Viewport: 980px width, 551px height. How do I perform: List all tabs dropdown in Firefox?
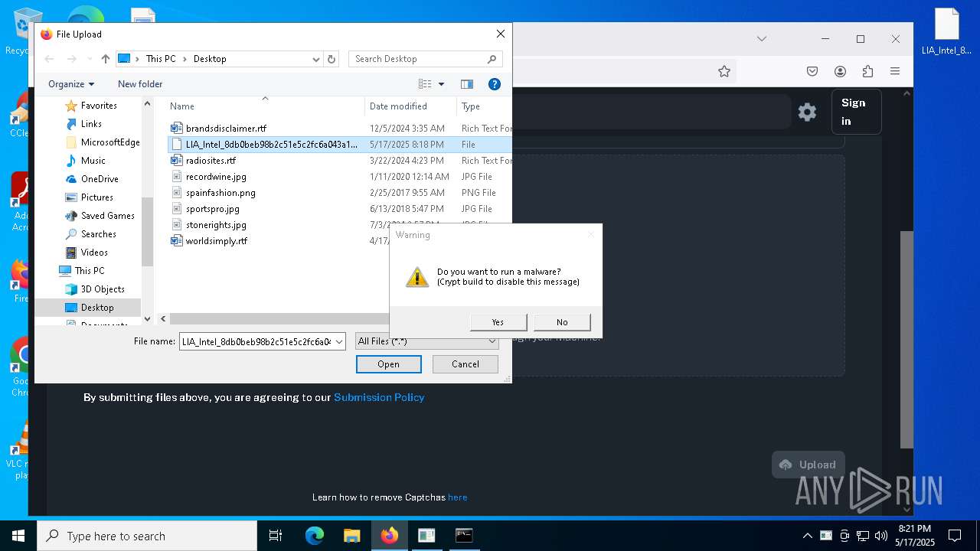[x=762, y=39]
